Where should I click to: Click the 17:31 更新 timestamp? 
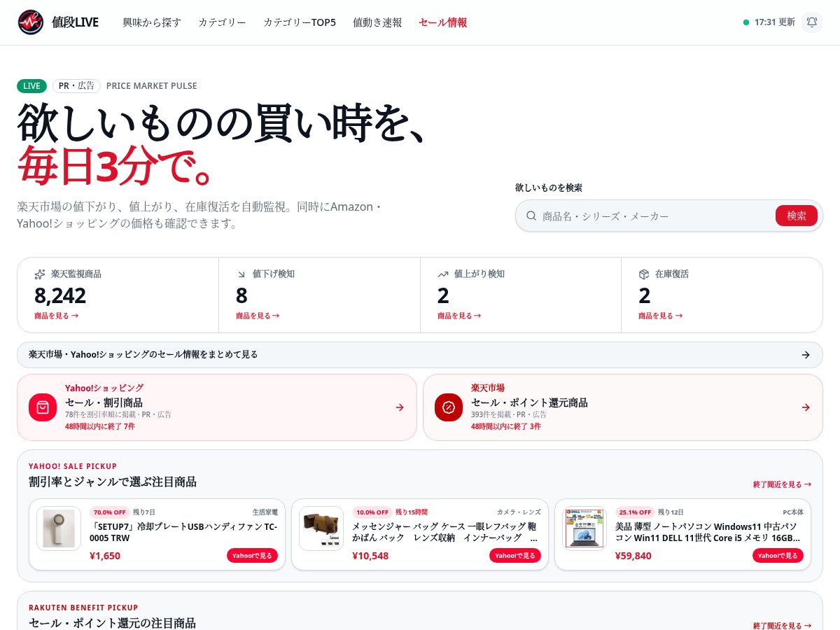tap(775, 22)
